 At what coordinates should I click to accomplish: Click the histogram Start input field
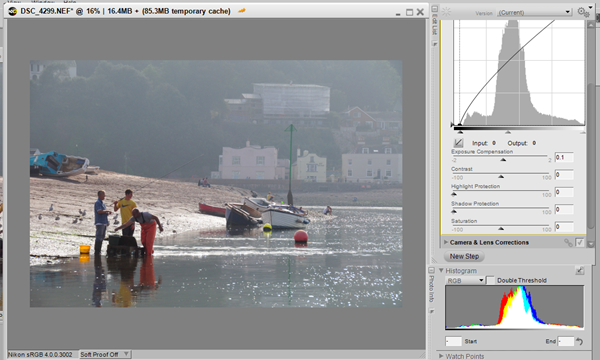(453, 341)
